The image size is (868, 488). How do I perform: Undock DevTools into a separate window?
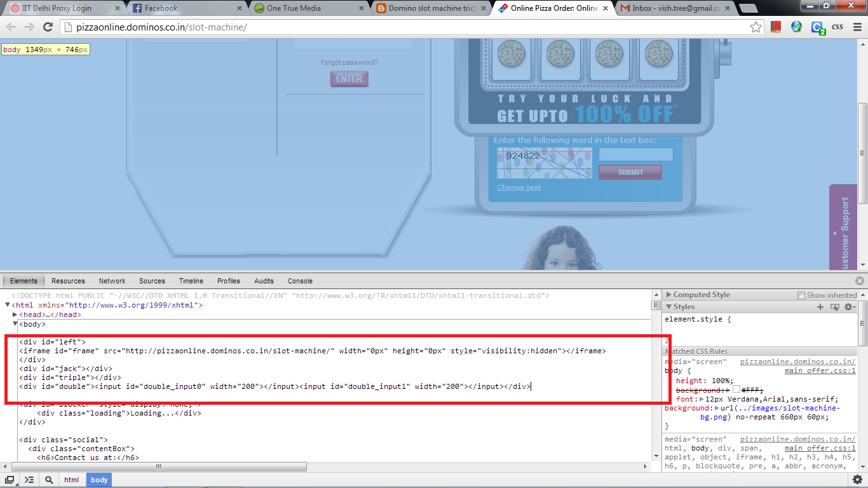(10, 480)
